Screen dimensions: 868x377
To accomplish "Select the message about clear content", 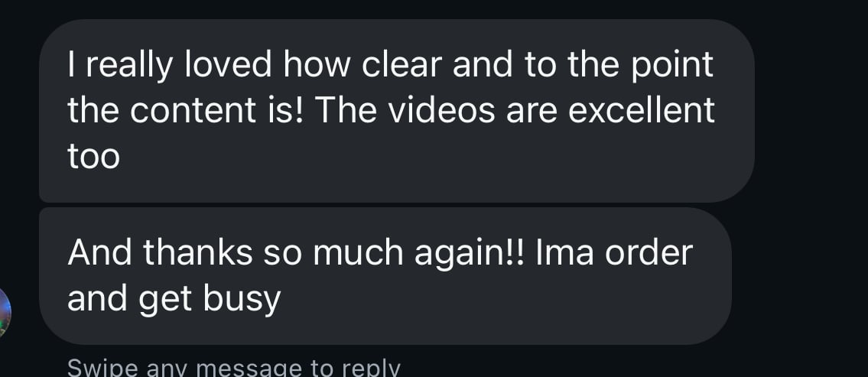I will (396, 112).
